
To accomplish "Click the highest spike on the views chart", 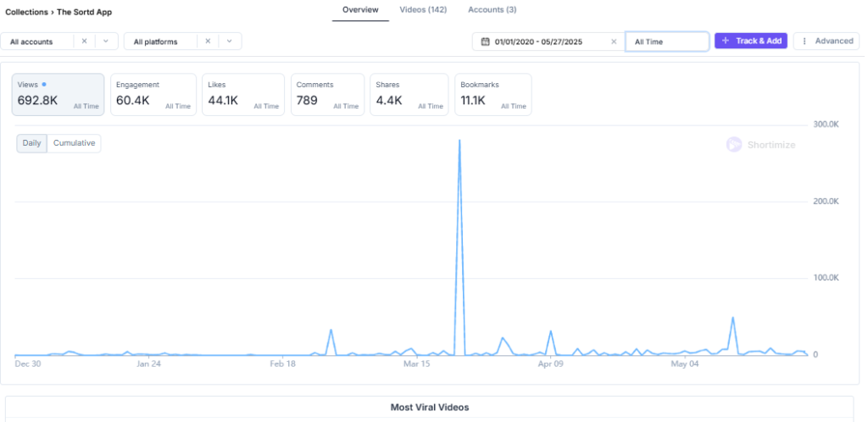I will [459, 141].
